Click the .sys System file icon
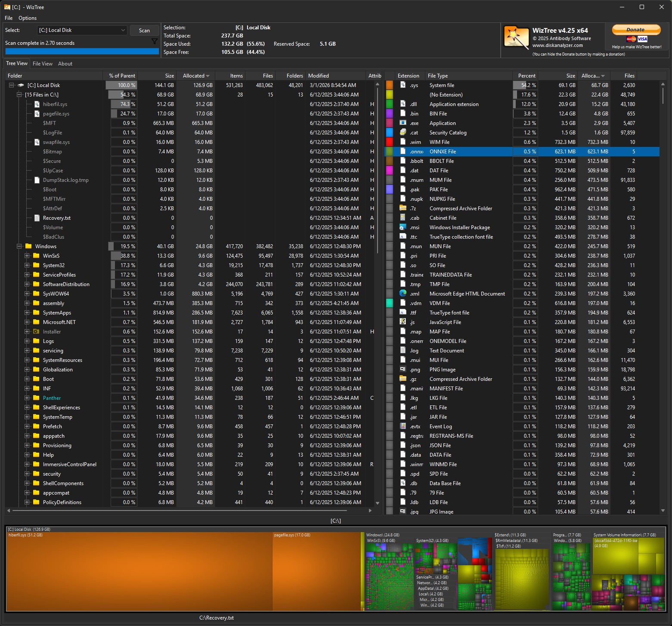Screen dimensions: 672x626 (403, 85)
